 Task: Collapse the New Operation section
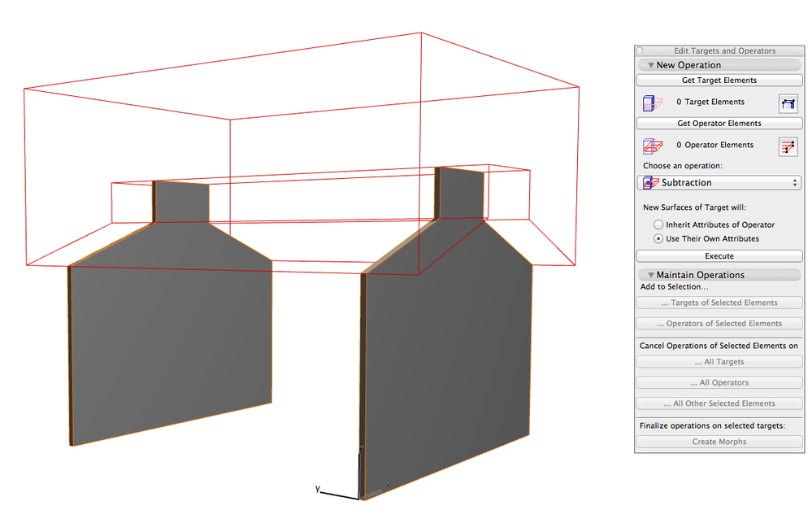[650, 64]
